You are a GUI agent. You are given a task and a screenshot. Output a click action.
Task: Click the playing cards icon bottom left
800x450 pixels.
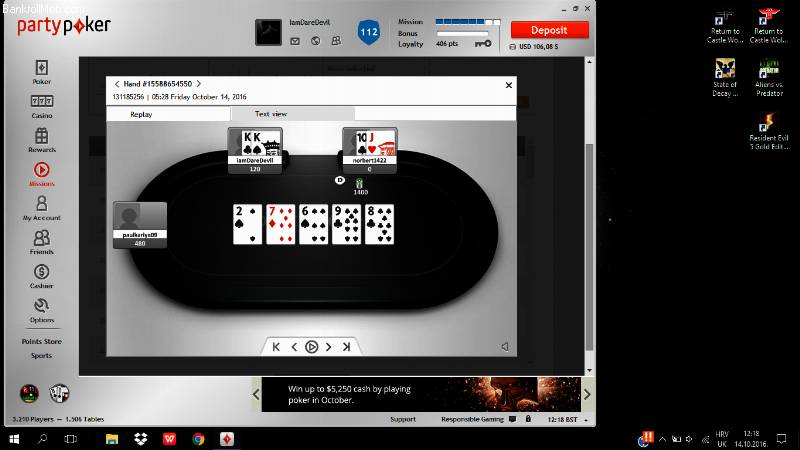[59, 393]
